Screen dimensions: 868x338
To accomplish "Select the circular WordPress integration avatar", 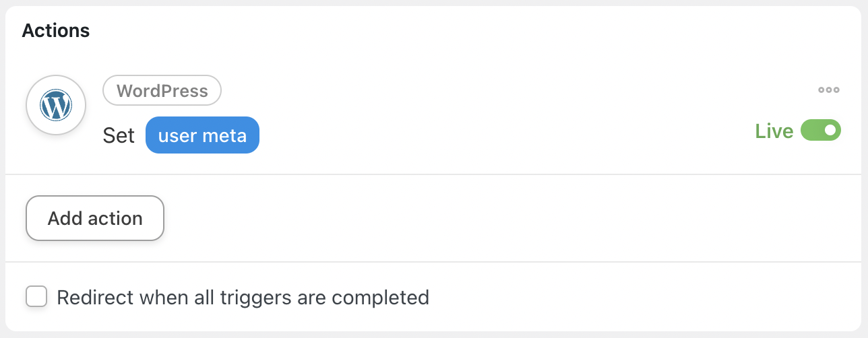I will [56, 106].
